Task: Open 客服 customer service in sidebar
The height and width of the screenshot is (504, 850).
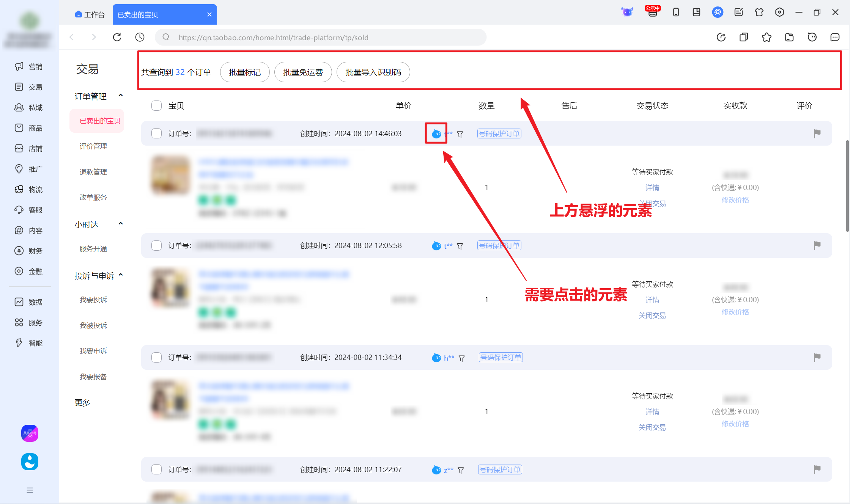Action: pyautogui.click(x=29, y=210)
